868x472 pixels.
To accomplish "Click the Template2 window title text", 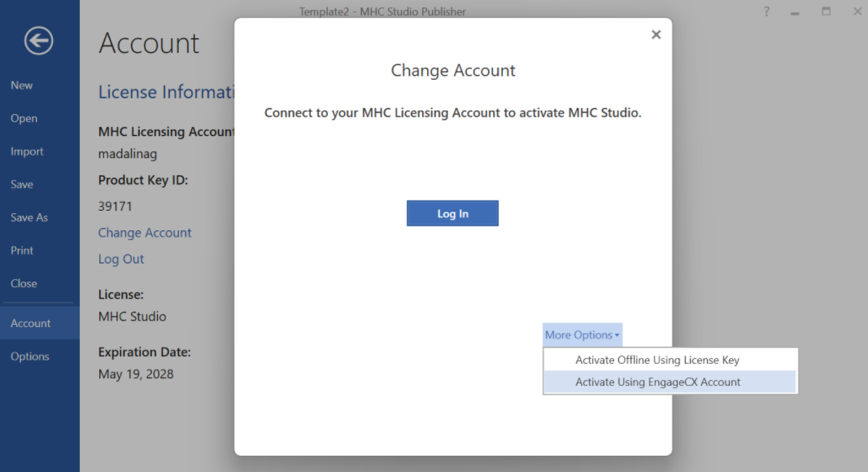I will (382, 11).
